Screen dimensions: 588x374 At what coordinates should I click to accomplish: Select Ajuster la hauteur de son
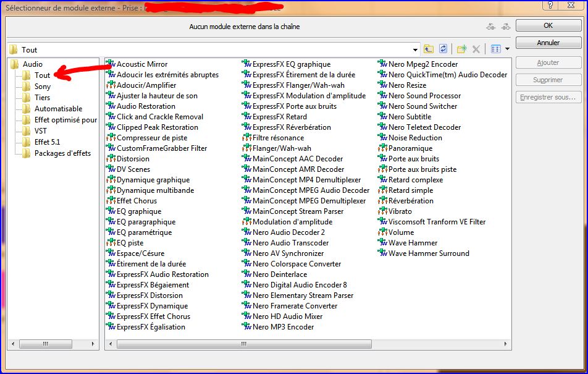click(x=157, y=95)
